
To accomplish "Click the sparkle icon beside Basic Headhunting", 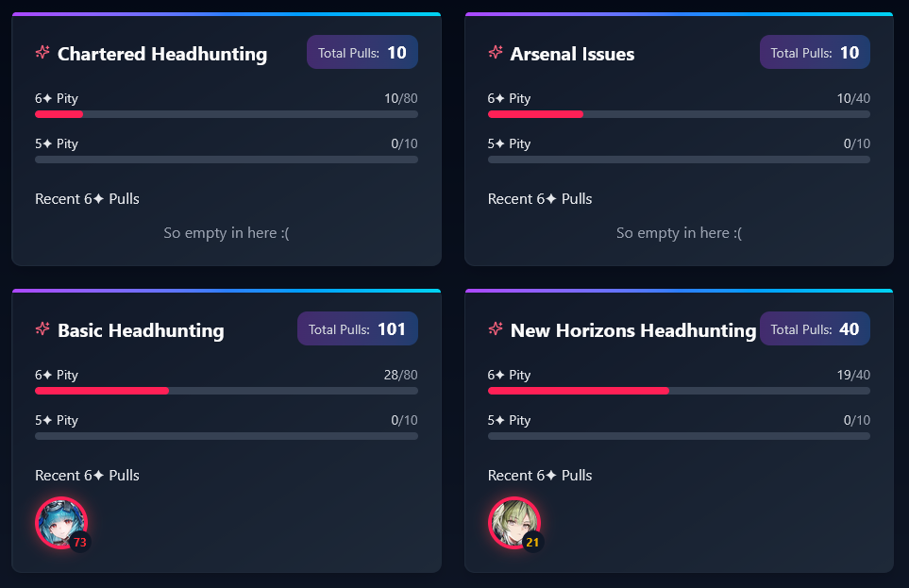I will point(42,328).
